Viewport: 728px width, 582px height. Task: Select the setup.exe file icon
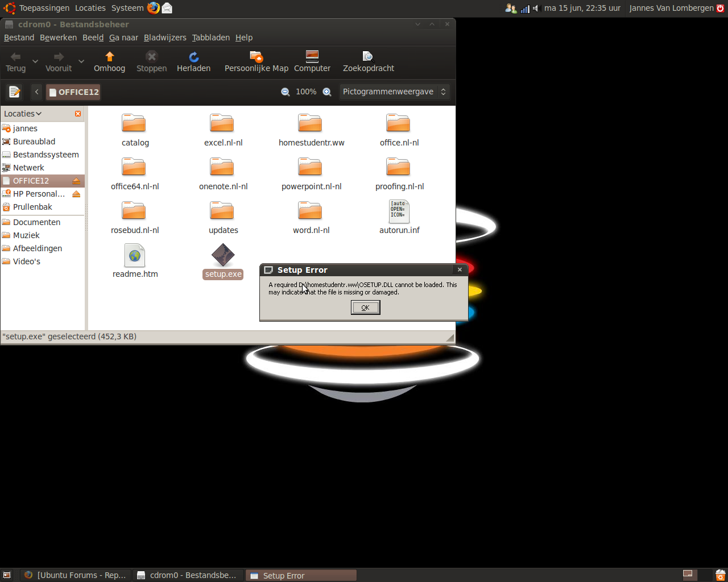tap(223, 255)
